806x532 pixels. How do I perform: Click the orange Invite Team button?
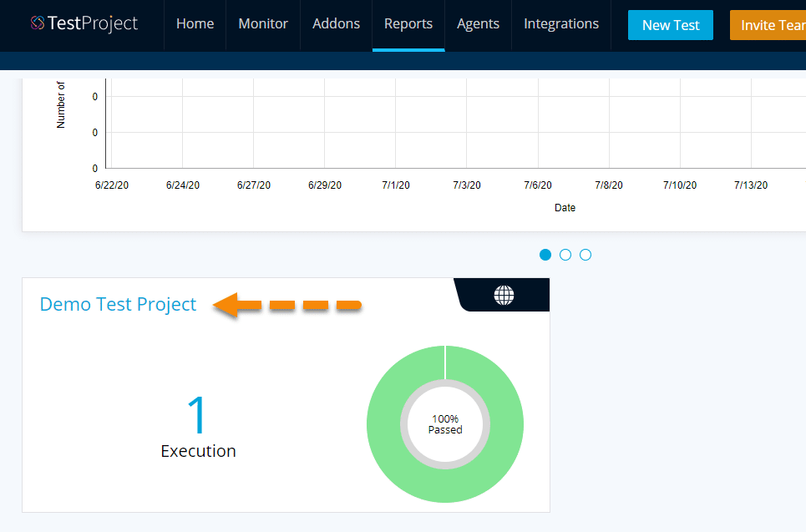768,25
